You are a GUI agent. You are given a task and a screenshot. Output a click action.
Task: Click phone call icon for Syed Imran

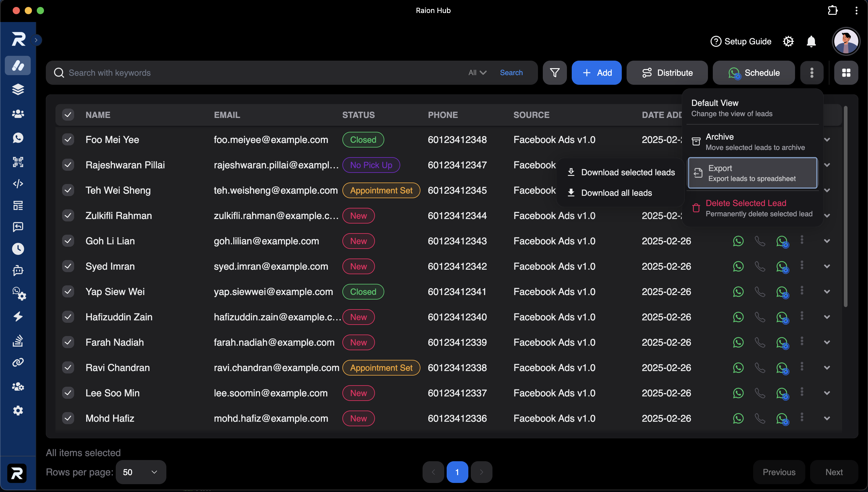759,266
